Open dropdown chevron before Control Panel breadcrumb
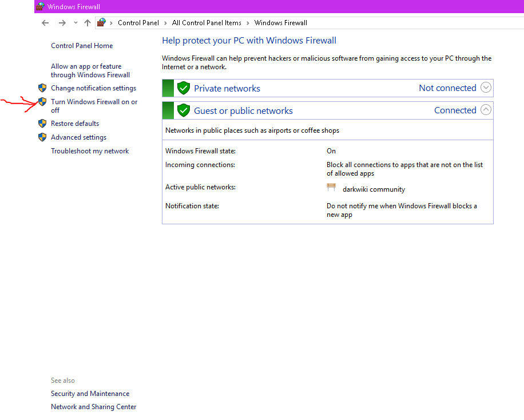This screenshot has width=524, height=420. 112,23
